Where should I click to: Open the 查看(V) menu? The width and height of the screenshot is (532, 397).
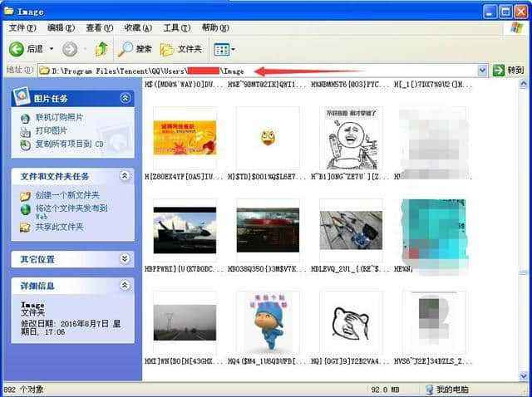100,27
